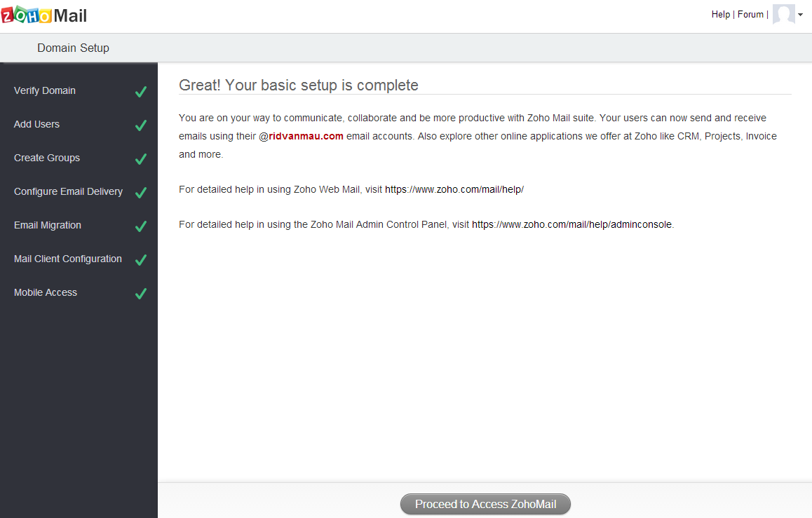Click green checkmark next to Verify Domain
This screenshot has height=518, width=812.
pos(141,92)
